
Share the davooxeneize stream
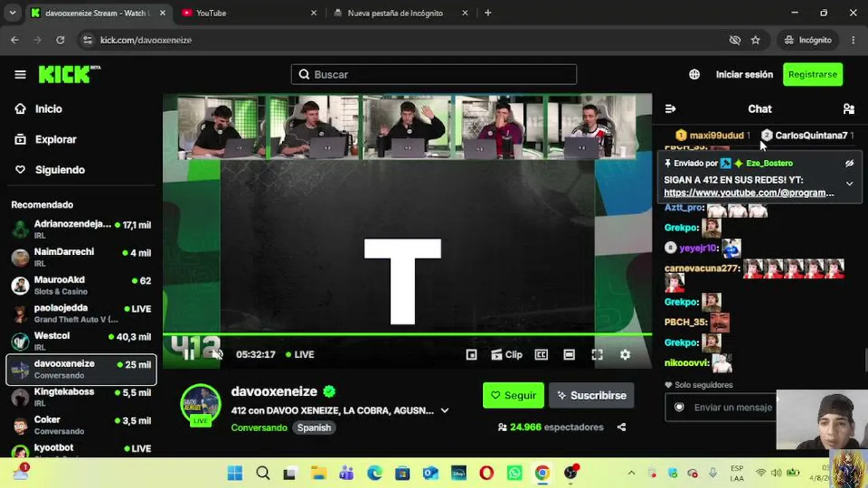click(621, 427)
